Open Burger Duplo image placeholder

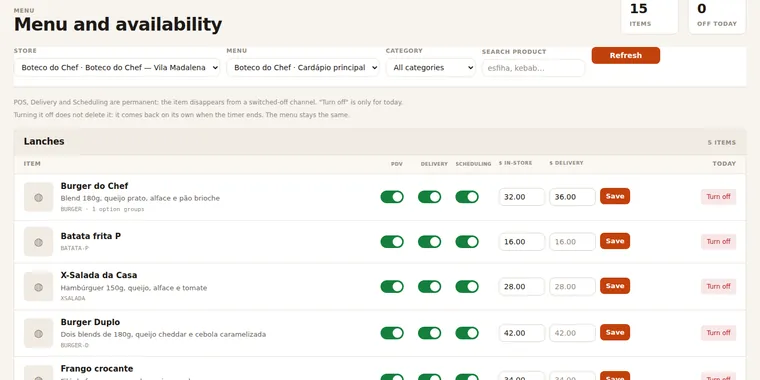39,333
